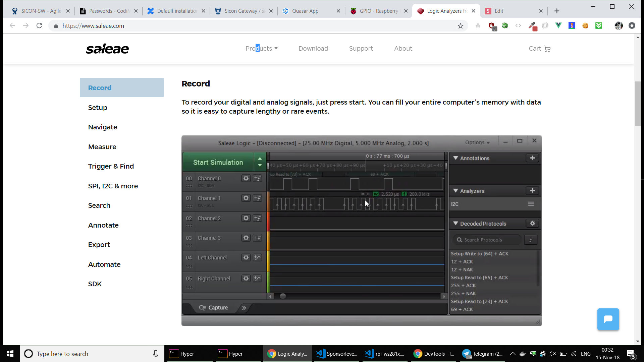Click Channel 1 trigger edge icon
644x362 pixels.
click(x=257, y=198)
